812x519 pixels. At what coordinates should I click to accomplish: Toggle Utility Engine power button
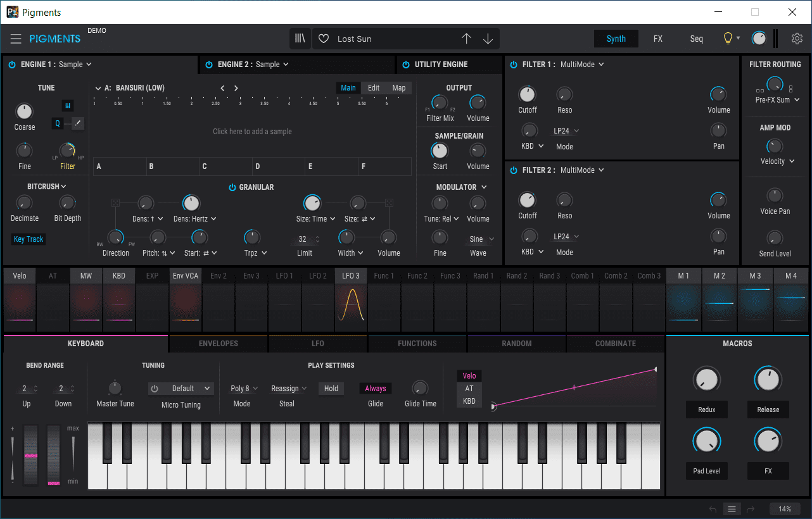click(x=405, y=65)
